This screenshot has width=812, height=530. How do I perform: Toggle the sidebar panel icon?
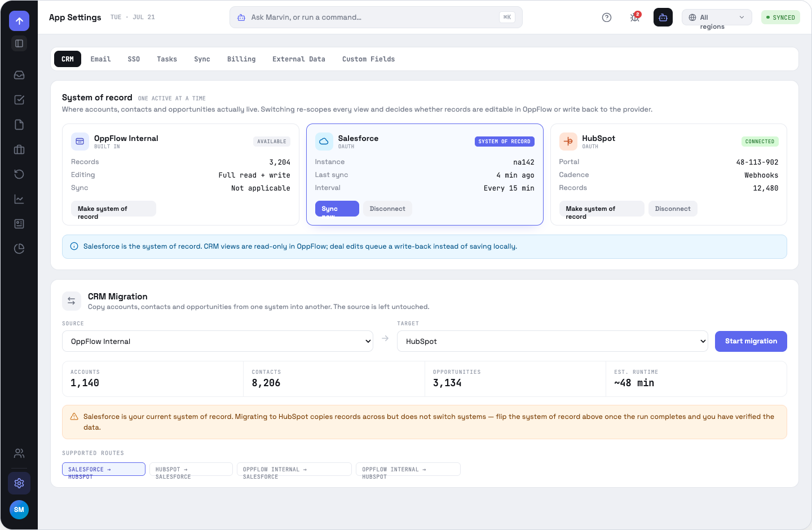[x=19, y=43]
